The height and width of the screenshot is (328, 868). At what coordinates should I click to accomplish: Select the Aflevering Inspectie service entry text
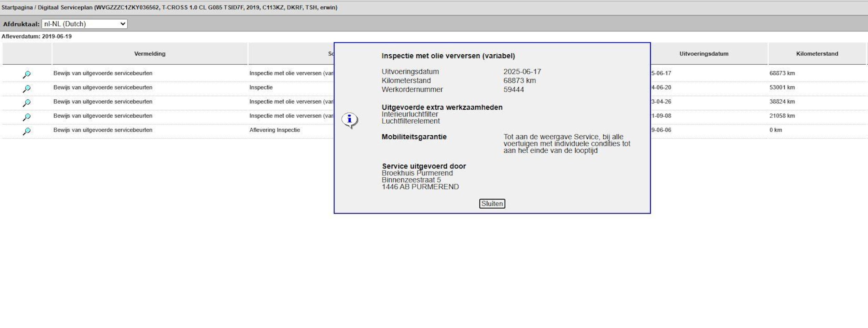coord(275,130)
